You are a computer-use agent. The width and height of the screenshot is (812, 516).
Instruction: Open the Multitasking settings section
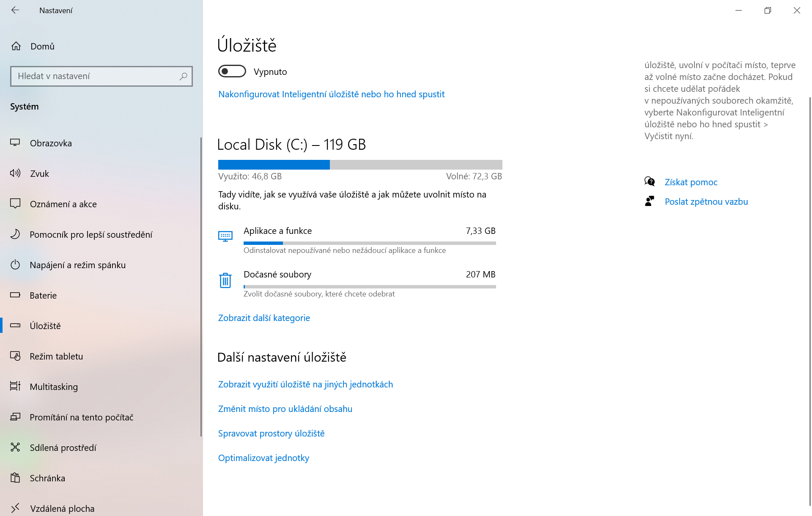click(54, 387)
